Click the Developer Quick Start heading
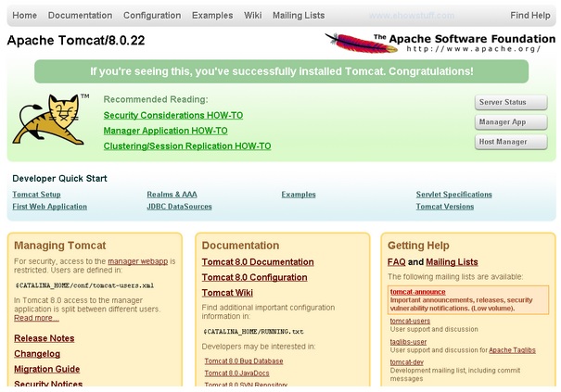561x392 pixels. [x=59, y=178]
